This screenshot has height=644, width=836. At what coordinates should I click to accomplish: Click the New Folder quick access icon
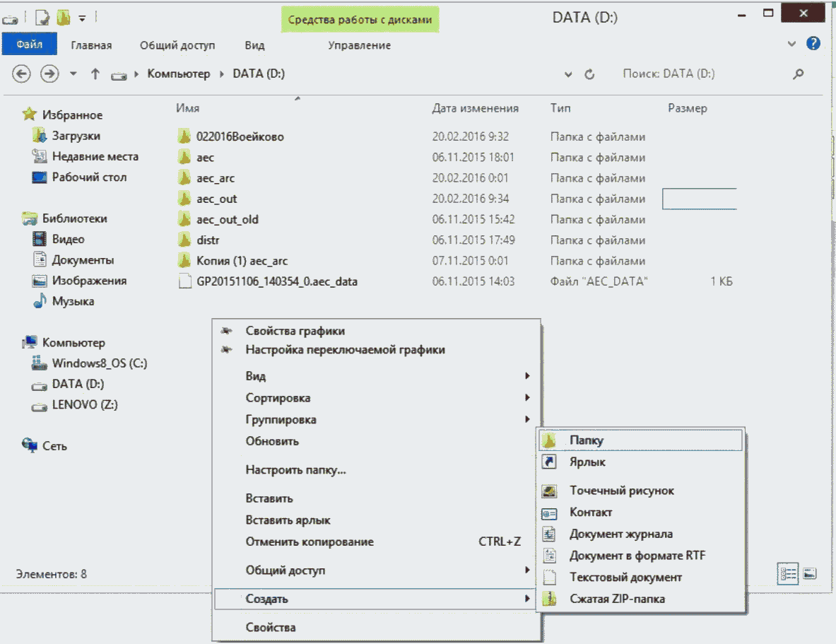tap(64, 18)
